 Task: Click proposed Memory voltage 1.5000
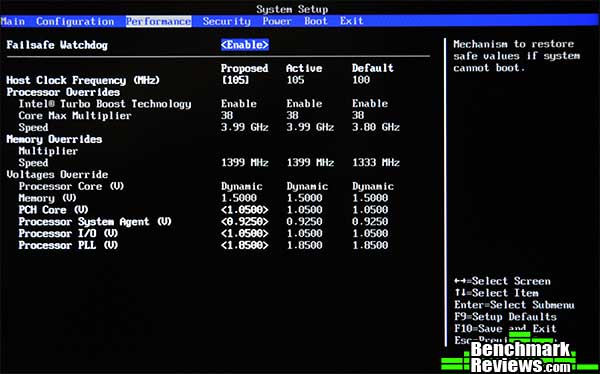(239, 198)
